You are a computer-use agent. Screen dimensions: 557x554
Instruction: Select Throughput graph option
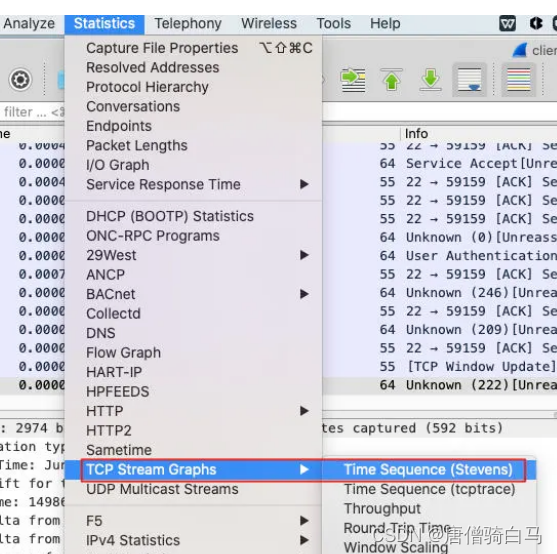[429, 509]
